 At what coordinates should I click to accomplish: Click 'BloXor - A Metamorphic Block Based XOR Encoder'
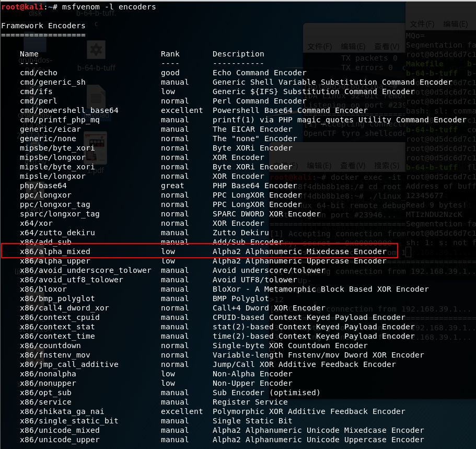click(x=321, y=289)
